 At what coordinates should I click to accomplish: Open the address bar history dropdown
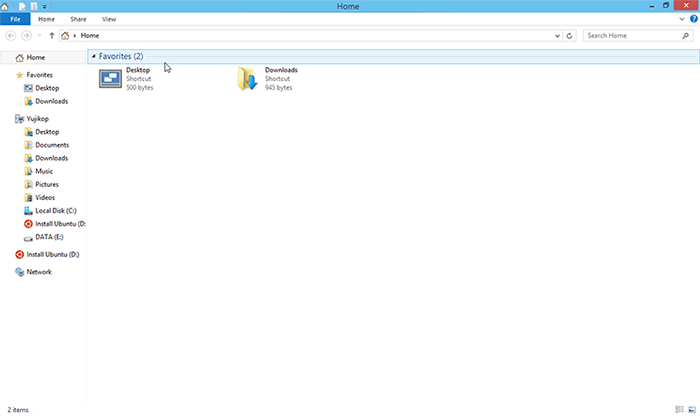click(x=557, y=36)
